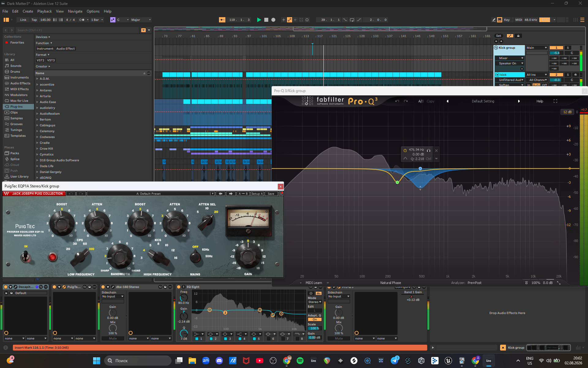Click PuigTec next preset arrow

231,194
